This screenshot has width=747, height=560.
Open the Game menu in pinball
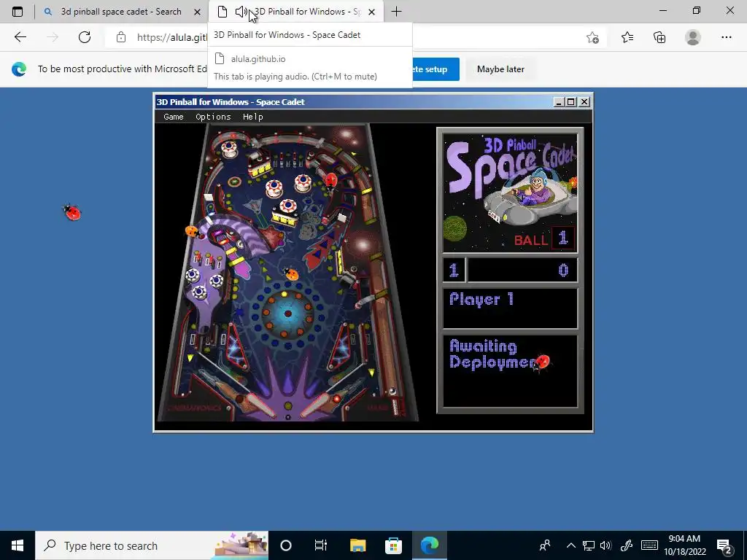(174, 117)
